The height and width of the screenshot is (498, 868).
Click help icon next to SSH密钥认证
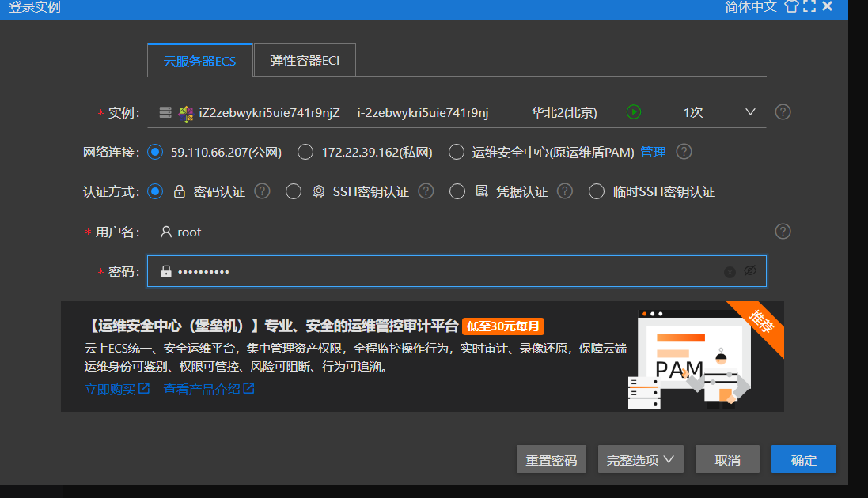(x=426, y=191)
